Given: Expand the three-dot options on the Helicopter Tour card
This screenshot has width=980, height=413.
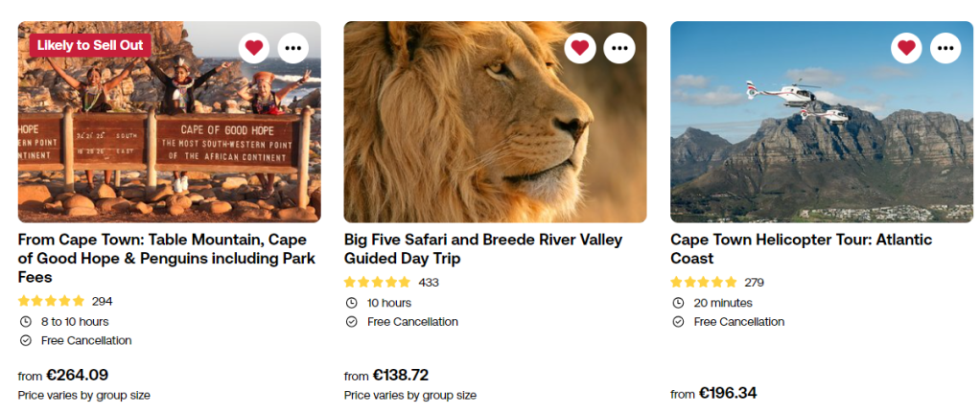Looking at the screenshot, I should click(x=945, y=47).
